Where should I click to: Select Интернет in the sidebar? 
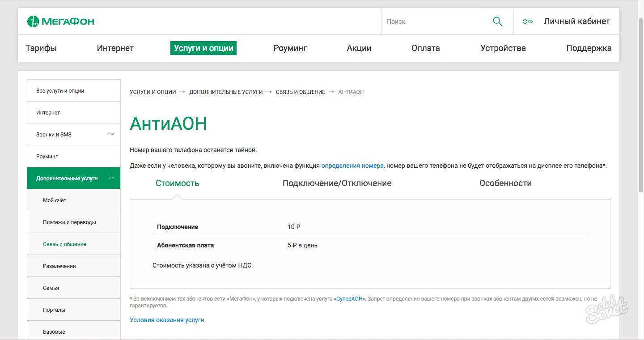pos(74,112)
